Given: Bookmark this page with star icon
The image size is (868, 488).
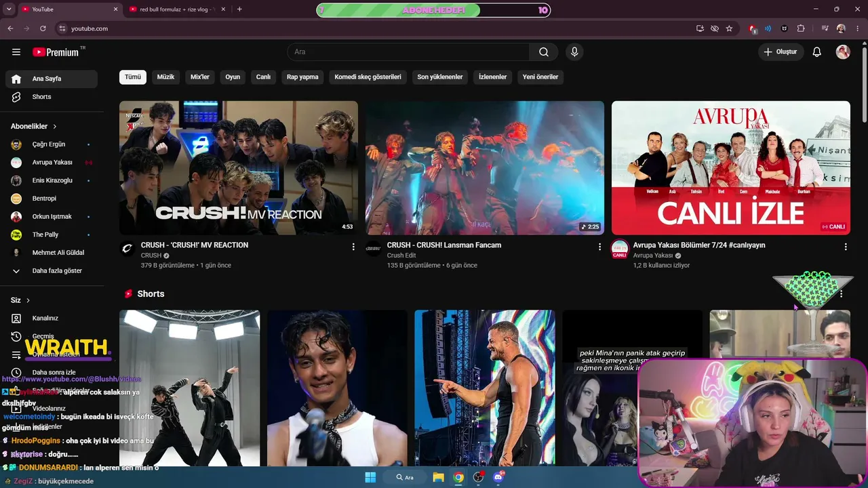Looking at the screenshot, I should coord(729,28).
